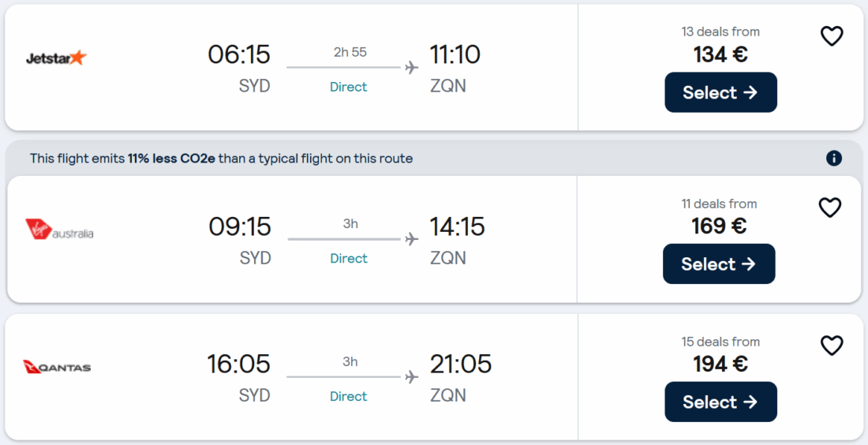Favorite the Virgin Australia flight
Viewport: 868px width, 445px height.
click(x=829, y=208)
